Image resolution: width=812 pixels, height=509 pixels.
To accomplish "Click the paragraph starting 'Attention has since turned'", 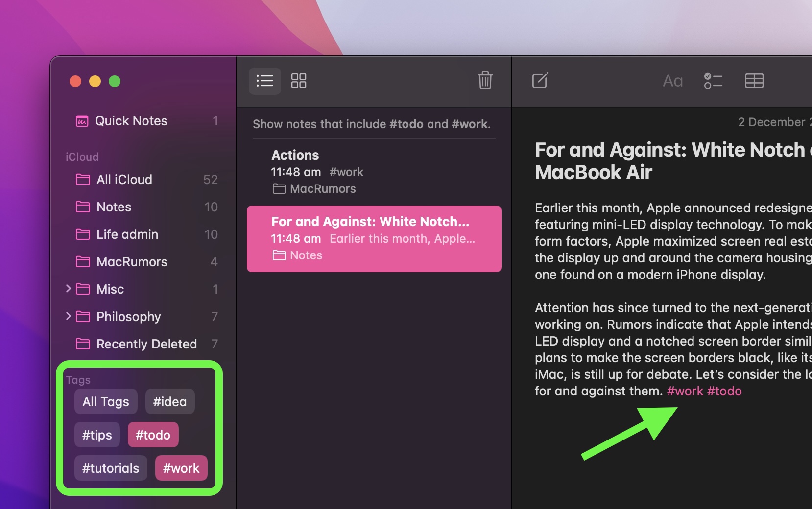I will click(673, 349).
